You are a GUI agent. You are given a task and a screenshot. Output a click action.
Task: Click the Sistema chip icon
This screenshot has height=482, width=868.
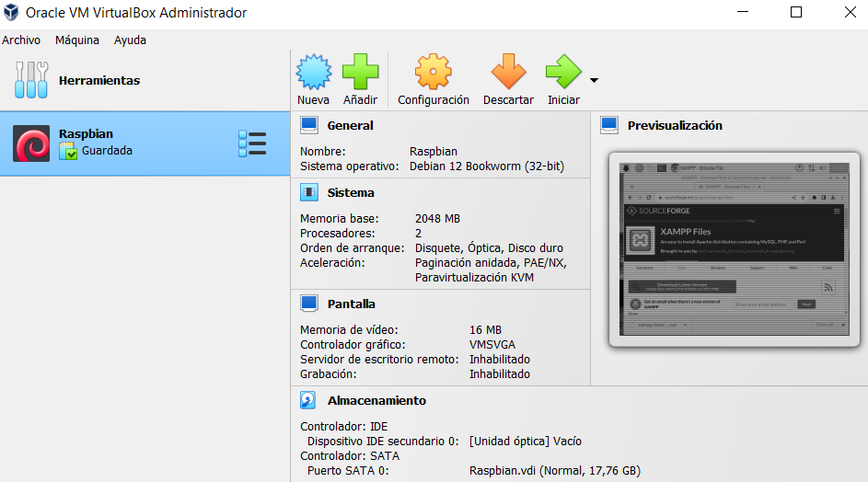coord(309,192)
